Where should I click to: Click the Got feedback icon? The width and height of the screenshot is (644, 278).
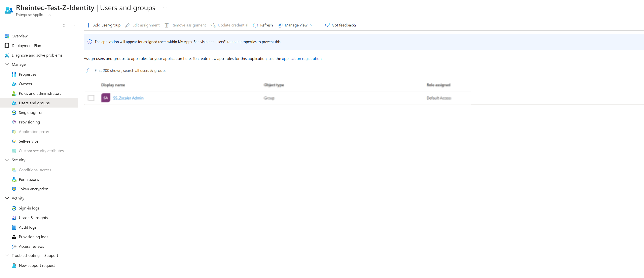tap(327, 25)
